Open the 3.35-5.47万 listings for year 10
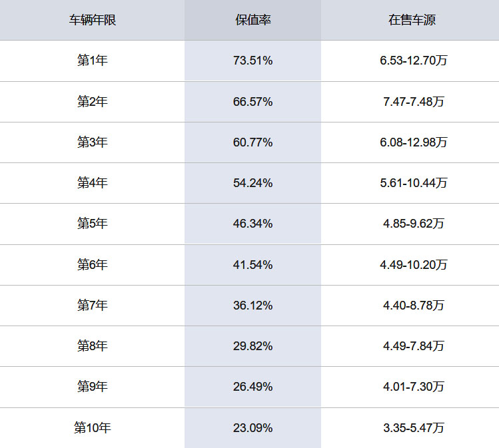Screen dimensions: 499x448 pos(413,428)
